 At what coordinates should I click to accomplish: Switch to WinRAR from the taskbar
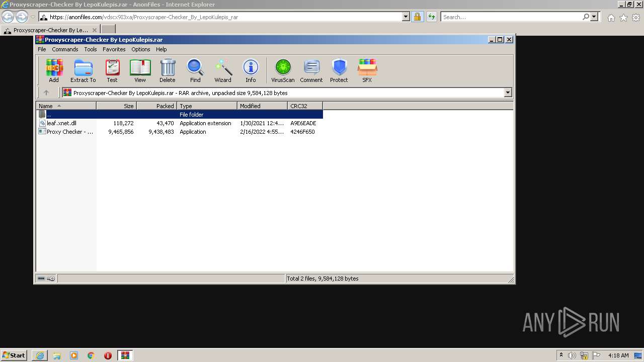[125, 355]
